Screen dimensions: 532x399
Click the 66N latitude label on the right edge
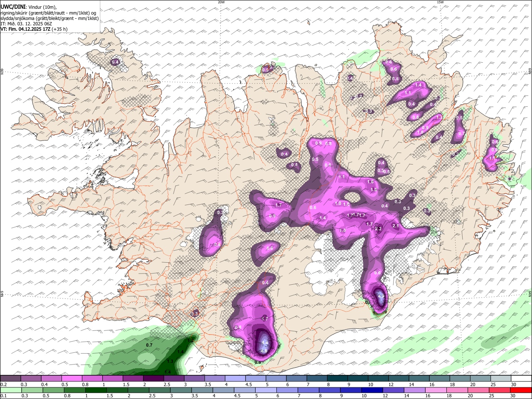coord(530,72)
